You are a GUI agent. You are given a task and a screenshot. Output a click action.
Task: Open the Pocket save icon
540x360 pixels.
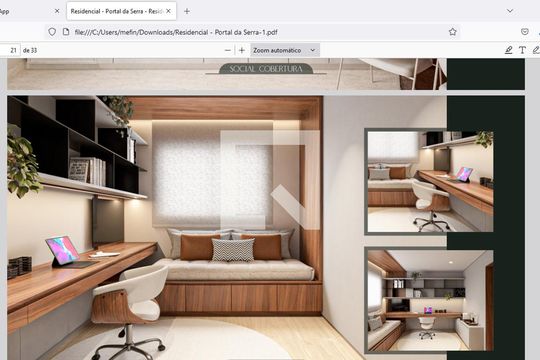point(525,32)
